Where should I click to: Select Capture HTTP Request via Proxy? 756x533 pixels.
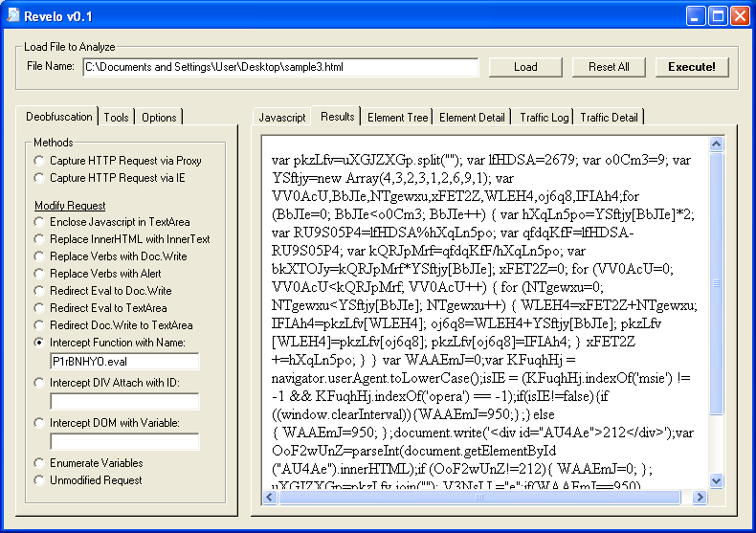point(39,161)
